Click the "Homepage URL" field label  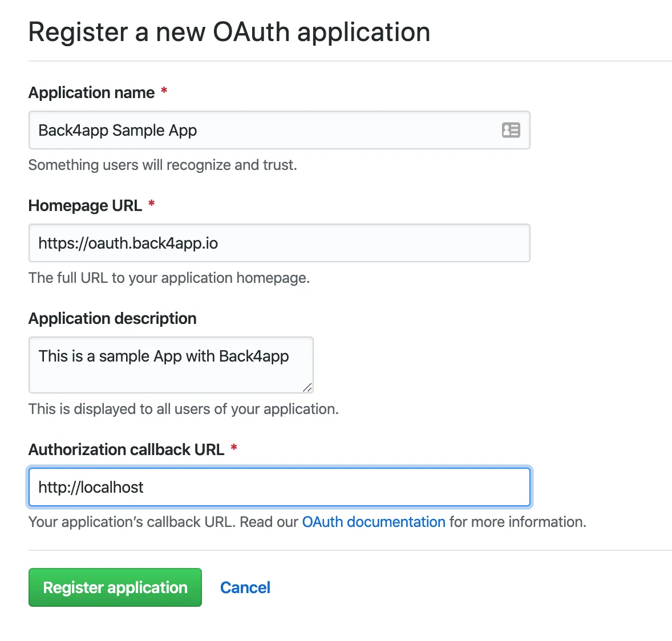point(85,206)
